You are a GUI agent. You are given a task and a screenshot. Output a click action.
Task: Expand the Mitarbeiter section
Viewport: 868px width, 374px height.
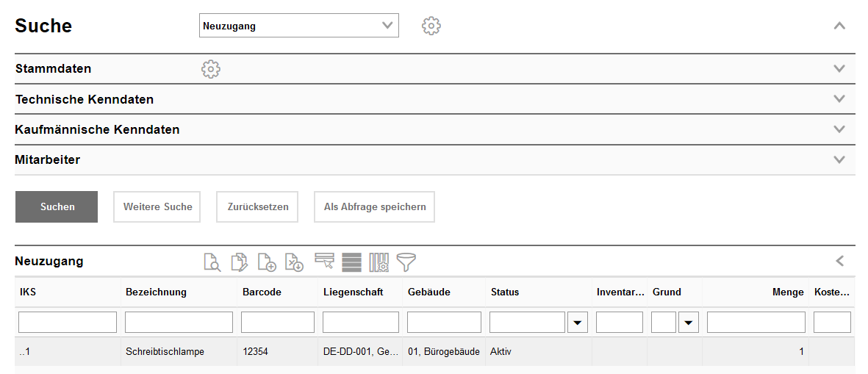839,159
